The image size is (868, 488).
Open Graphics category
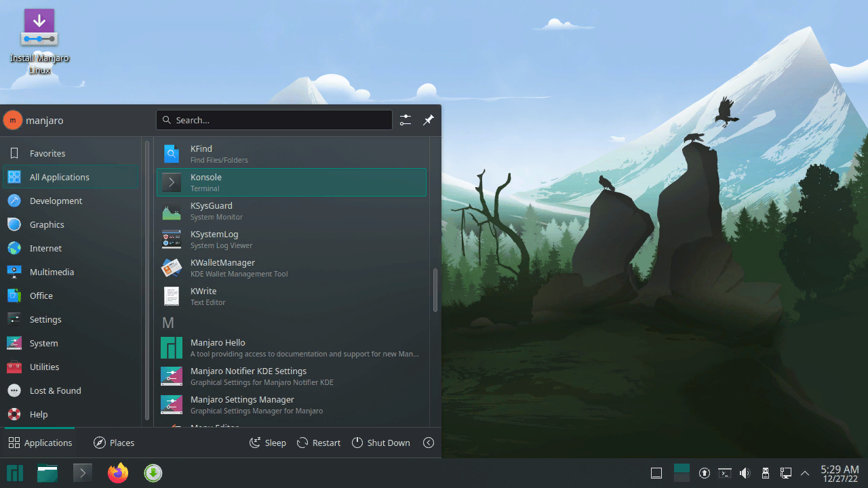click(x=71, y=224)
